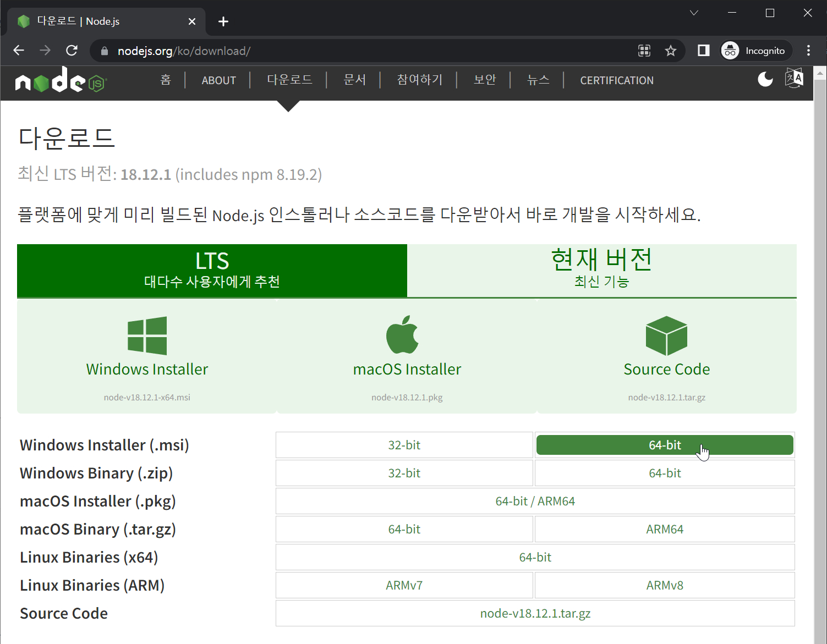Open the CERTIFICATION navigation item
The image size is (827, 644).
click(x=617, y=80)
